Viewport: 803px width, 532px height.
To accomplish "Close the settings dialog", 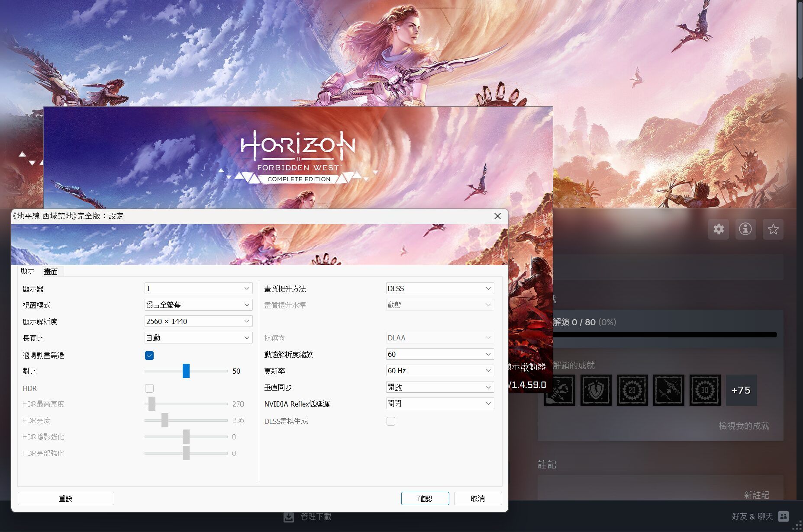I will coord(497,216).
